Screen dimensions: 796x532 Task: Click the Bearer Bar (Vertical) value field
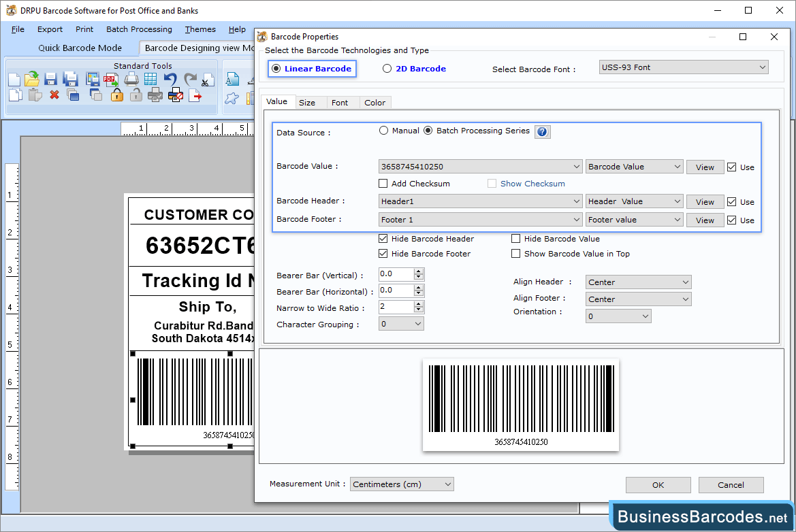coord(396,274)
